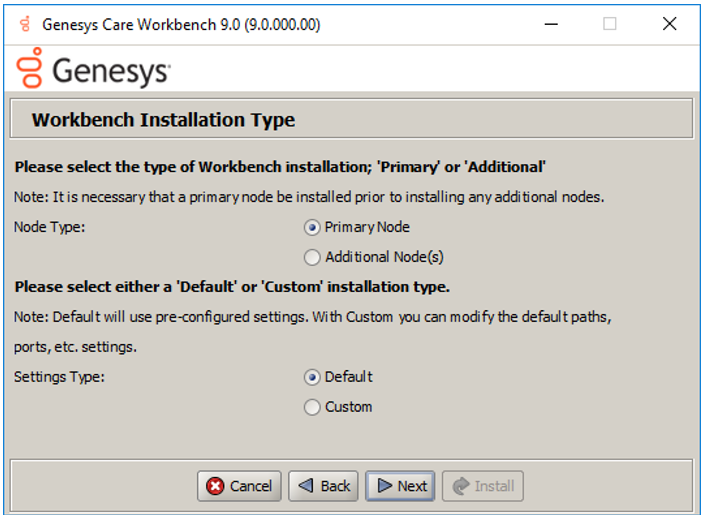Choose the Custom settings type
The image size is (704, 519).
click(312, 407)
